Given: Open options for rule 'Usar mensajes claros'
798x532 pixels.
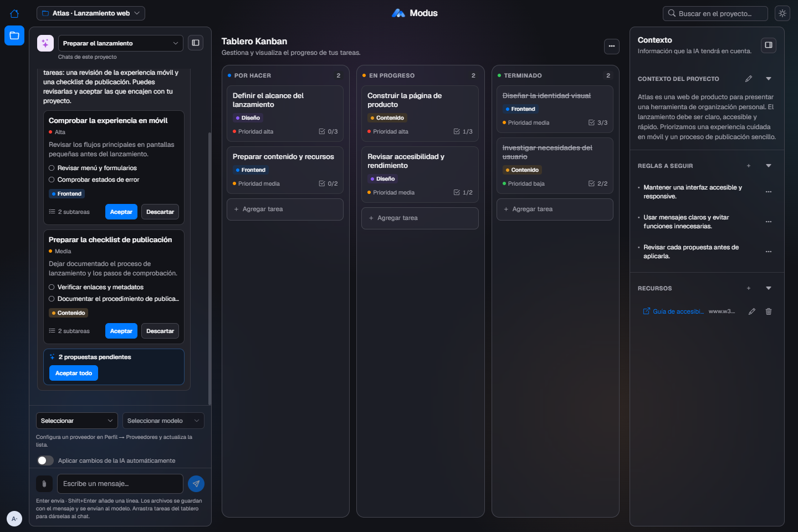Looking at the screenshot, I should tap(769, 222).
